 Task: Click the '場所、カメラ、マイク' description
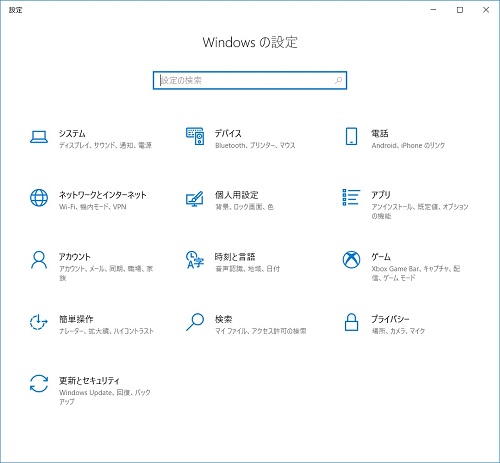(398, 331)
